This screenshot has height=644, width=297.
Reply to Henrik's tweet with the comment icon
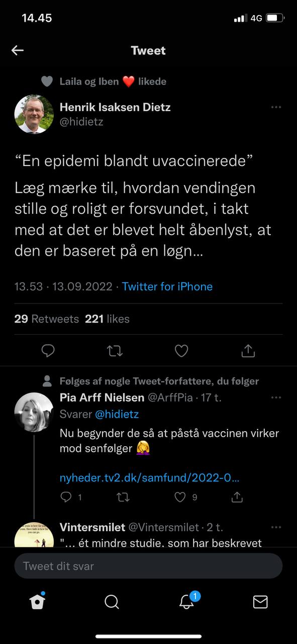tap(48, 351)
